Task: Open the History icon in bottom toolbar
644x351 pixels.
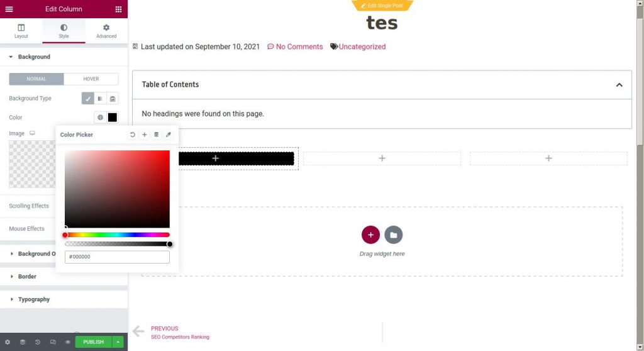Action: [37, 342]
